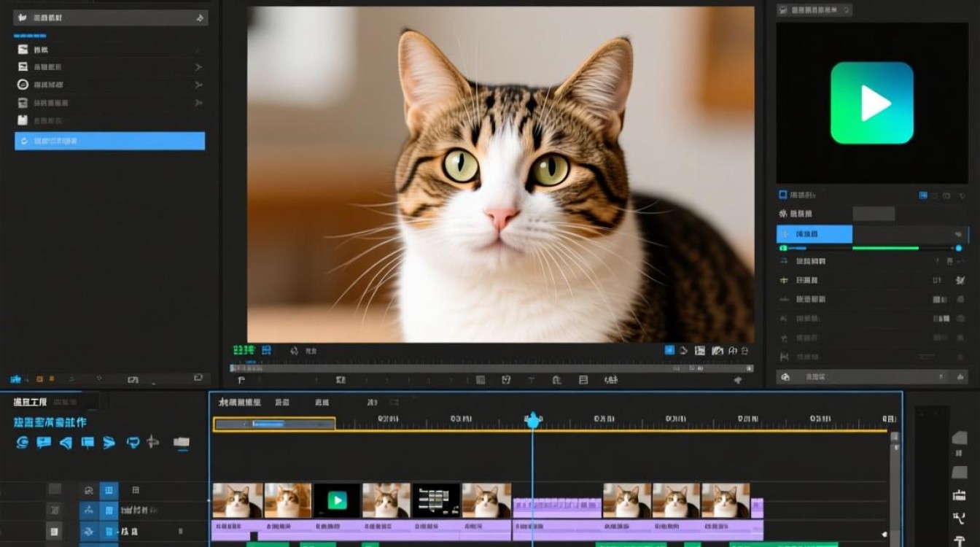Viewport: 980px width, 547px height.
Task: Select the first tab in the bottom-left panel
Action: tap(31, 402)
